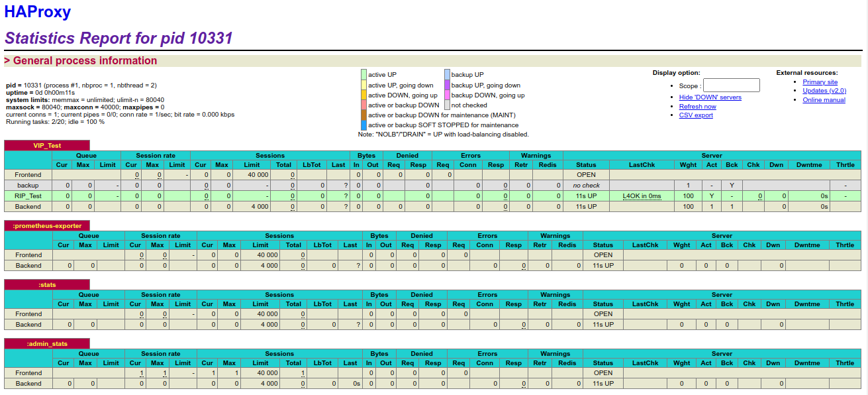This screenshot has height=395, width=868.
Task: Click 'backup UP, going down' purple swatch
Action: pyautogui.click(x=447, y=85)
